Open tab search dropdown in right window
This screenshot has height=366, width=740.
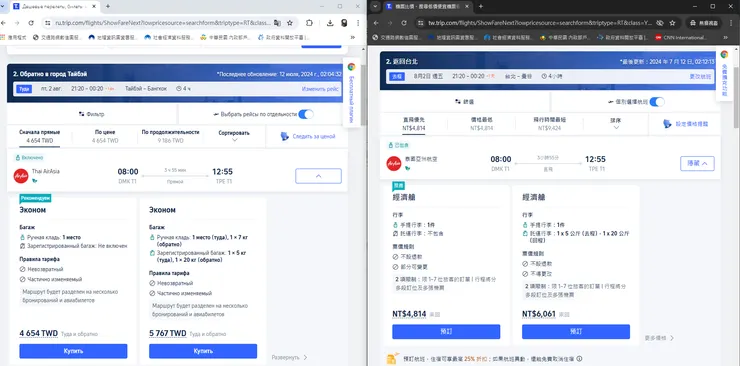coord(375,6)
